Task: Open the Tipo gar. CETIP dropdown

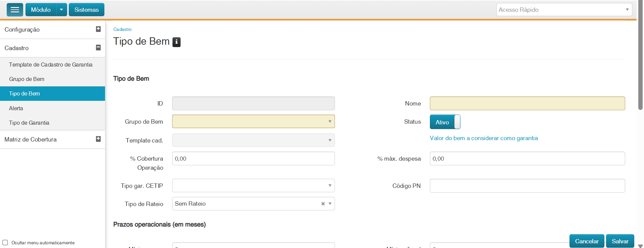Action: point(253,185)
